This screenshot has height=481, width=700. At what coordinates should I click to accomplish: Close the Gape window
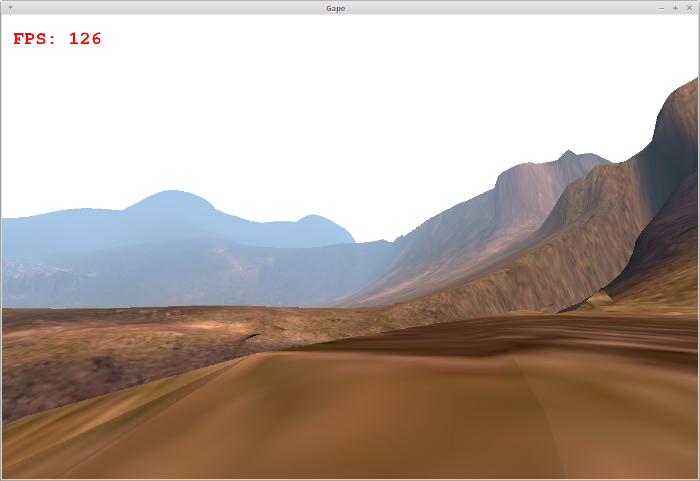tap(689, 8)
